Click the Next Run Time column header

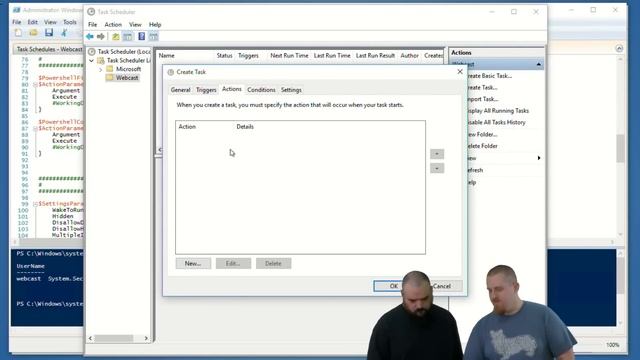289,56
